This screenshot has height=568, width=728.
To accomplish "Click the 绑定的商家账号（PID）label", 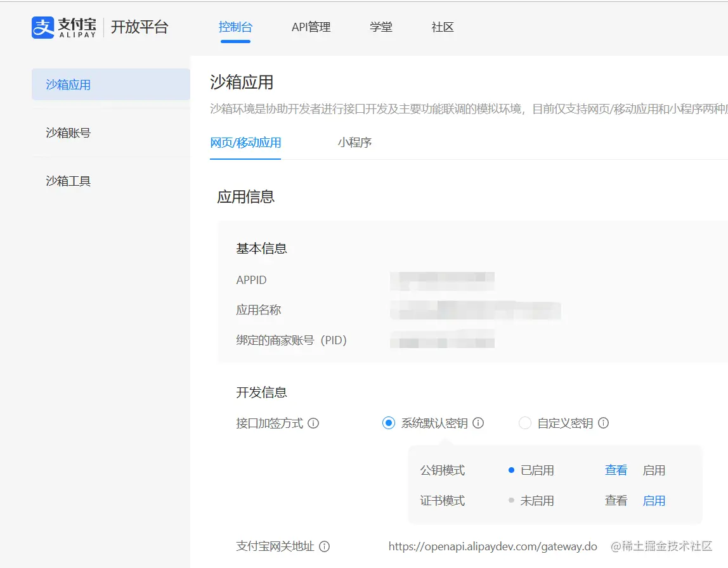I will [x=292, y=340].
